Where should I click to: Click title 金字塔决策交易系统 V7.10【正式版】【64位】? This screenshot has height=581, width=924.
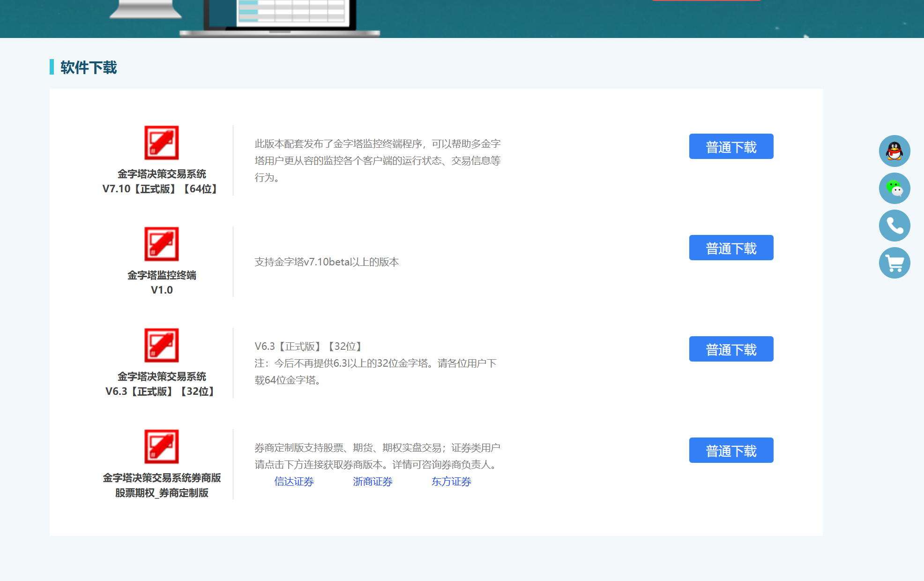[x=162, y=181]
